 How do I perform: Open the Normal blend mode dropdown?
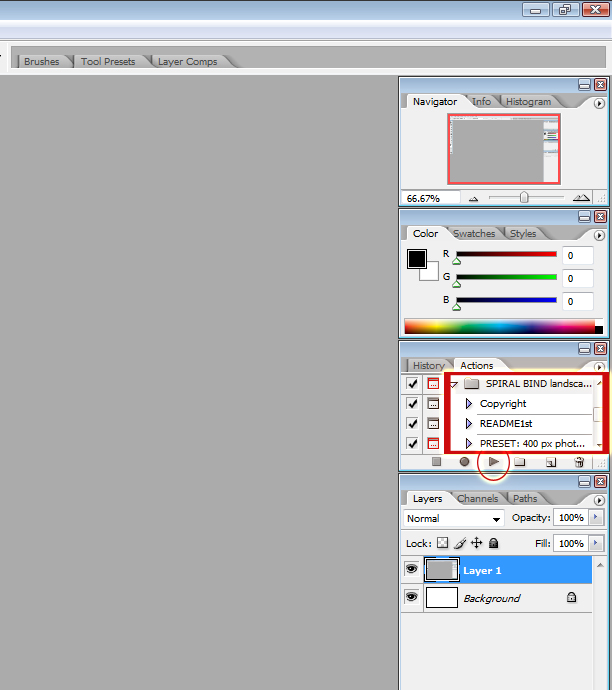click(453, 518)
